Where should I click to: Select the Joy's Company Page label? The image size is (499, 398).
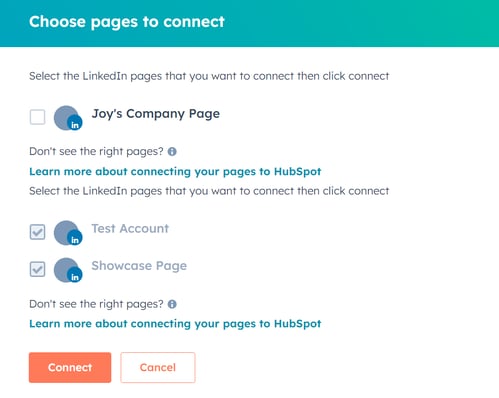pyautogui.click(x=156, y=114)
